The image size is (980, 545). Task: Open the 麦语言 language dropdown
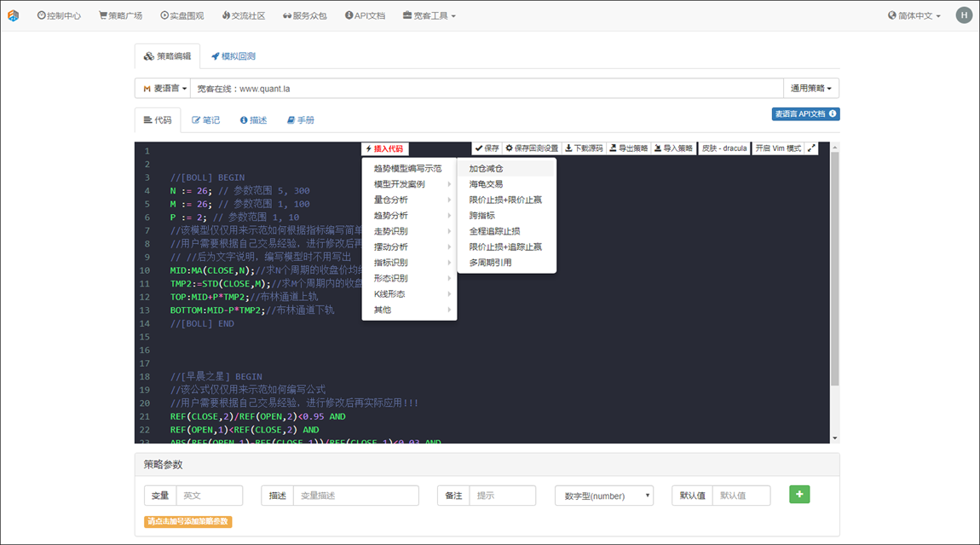[162, 89]
